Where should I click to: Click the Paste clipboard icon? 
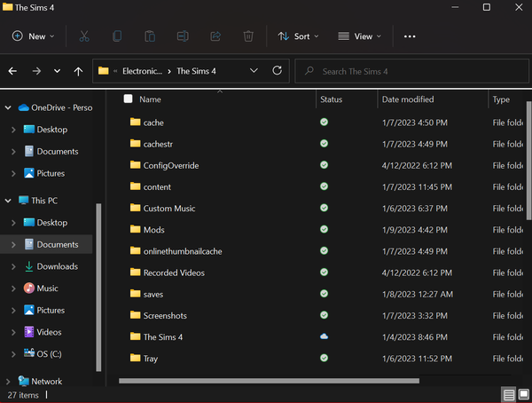[x=150, y=36]
